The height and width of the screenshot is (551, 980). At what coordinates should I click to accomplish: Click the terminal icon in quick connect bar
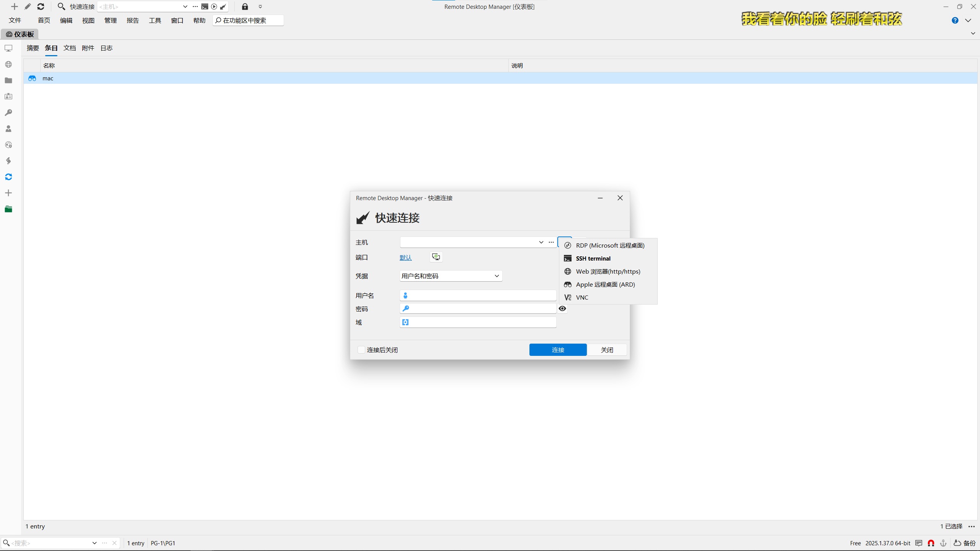click(205, 7)
